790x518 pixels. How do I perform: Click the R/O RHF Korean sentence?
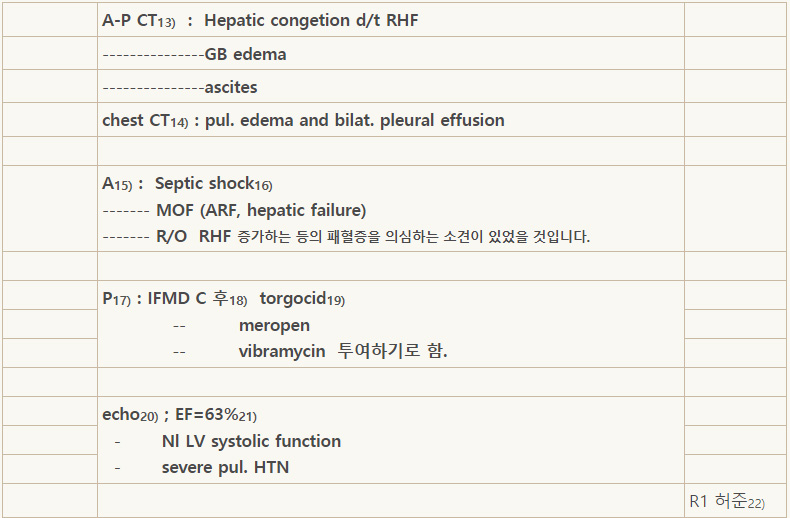[346, 236]
